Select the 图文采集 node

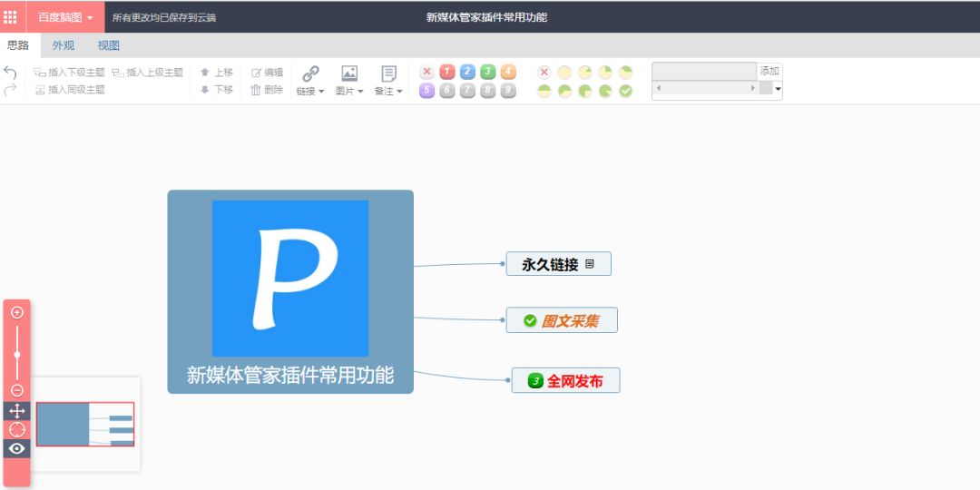[x=562, y=320]
